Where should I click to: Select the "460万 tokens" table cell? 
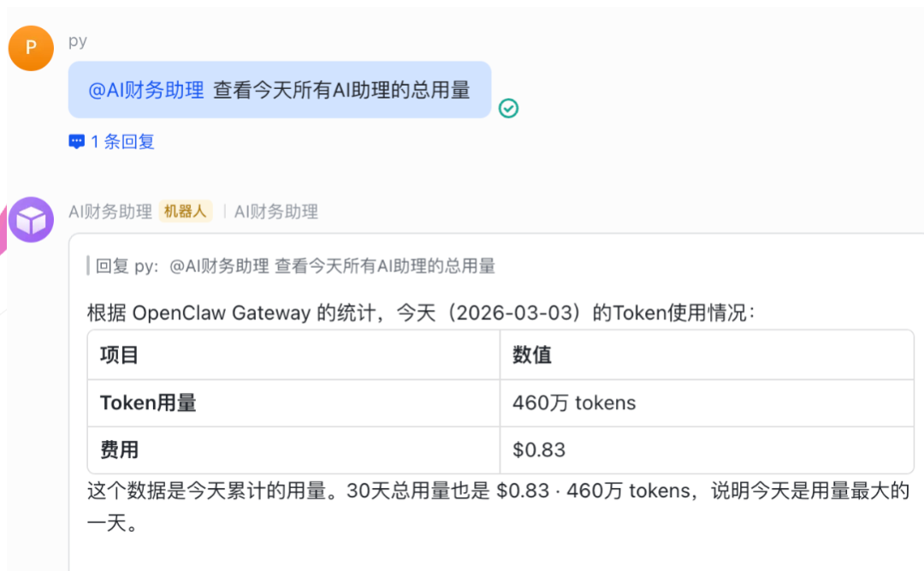click(707, 403)
